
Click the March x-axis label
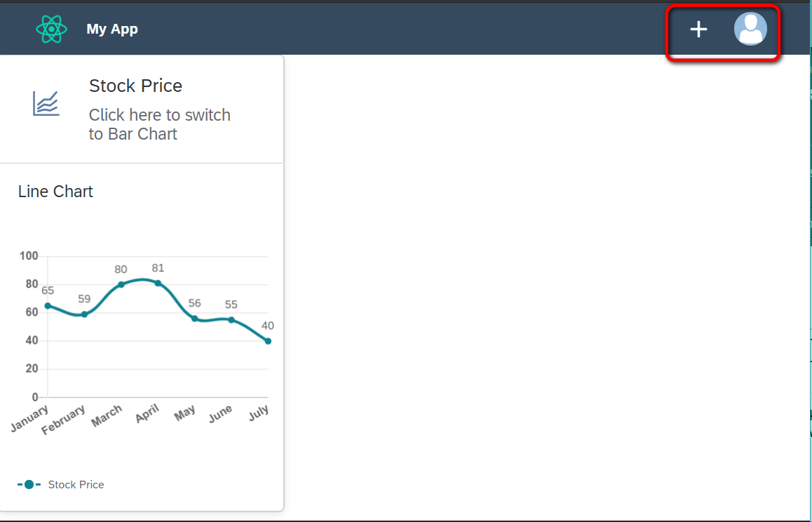pyautogui.click(x=107, y=416)
